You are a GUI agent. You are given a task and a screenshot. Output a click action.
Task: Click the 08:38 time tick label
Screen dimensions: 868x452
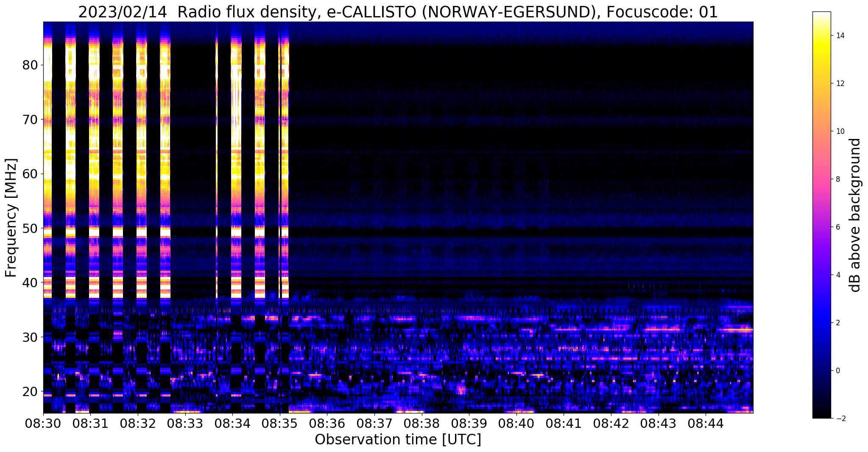pyautogui.click(x=422, y=424)
